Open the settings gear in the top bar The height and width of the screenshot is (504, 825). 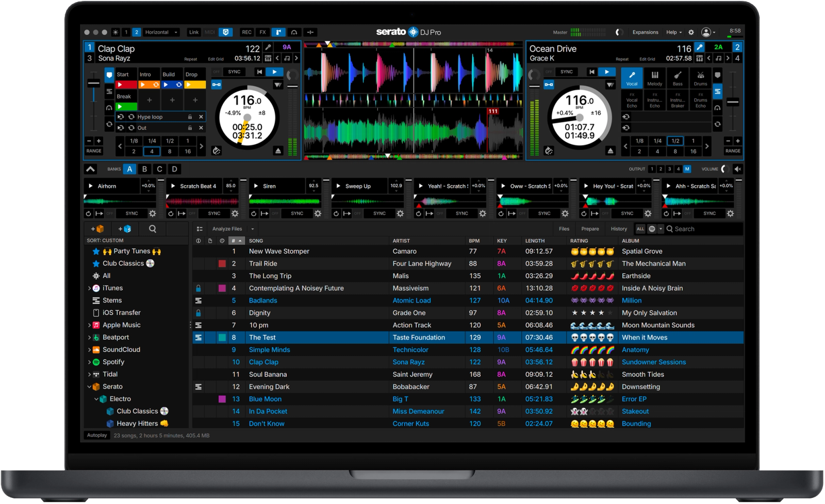(691, 32)
